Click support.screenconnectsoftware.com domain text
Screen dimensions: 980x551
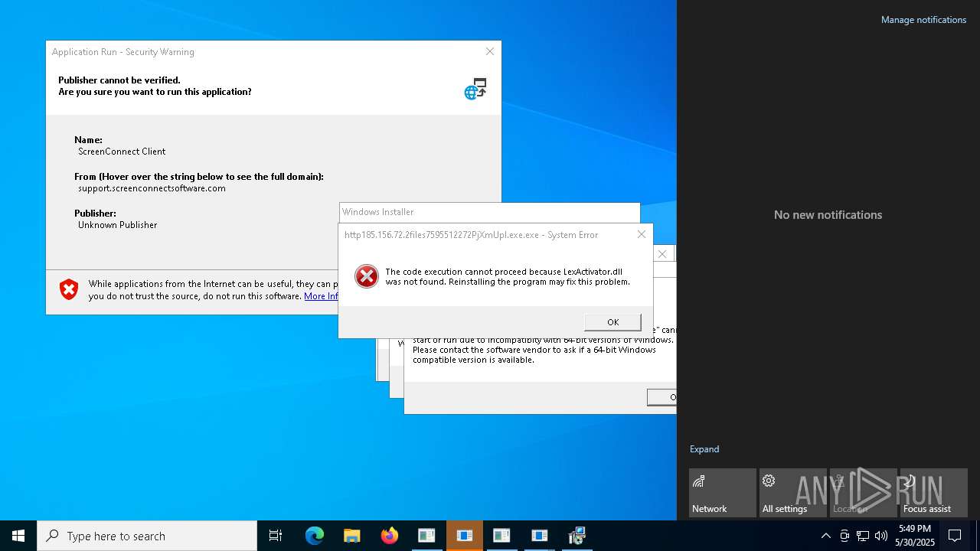[x=152, y=188]
